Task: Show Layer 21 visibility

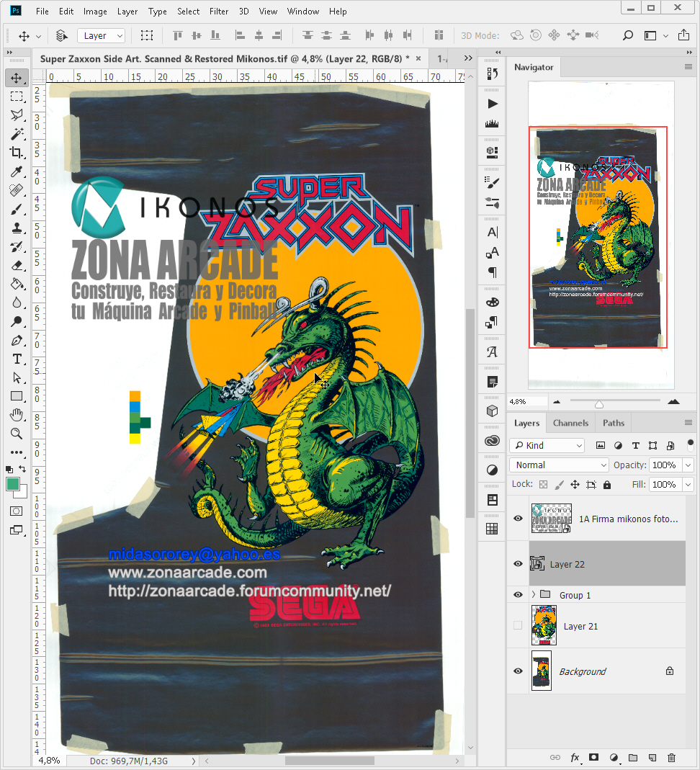Action: (x=518, y=626)
